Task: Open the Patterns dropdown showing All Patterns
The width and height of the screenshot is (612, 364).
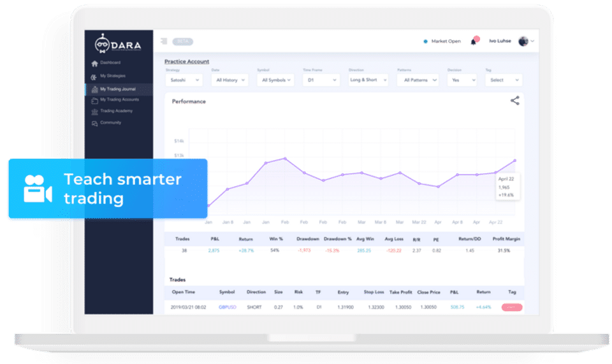Action: pos(418,80)
